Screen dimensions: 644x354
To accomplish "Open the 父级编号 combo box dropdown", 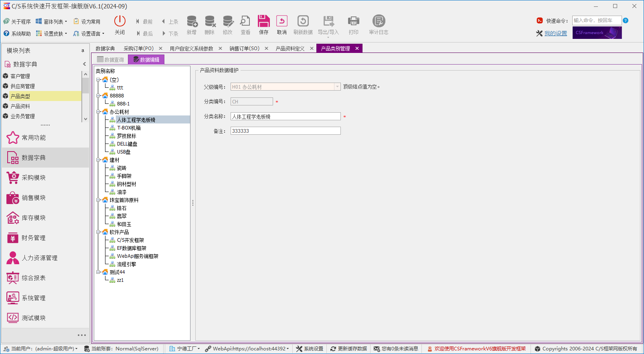I will pos(337,87).
